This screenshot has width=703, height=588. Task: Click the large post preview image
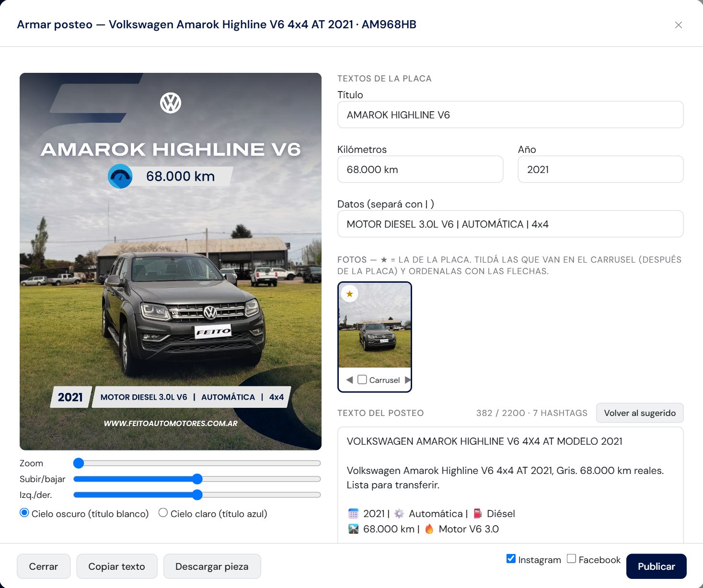[171, 261]
